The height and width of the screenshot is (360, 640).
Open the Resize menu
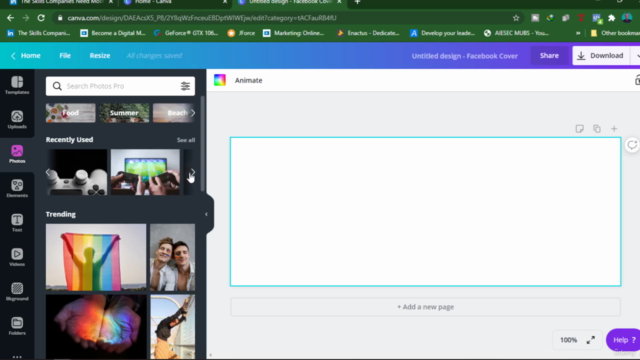click(100, 56)
